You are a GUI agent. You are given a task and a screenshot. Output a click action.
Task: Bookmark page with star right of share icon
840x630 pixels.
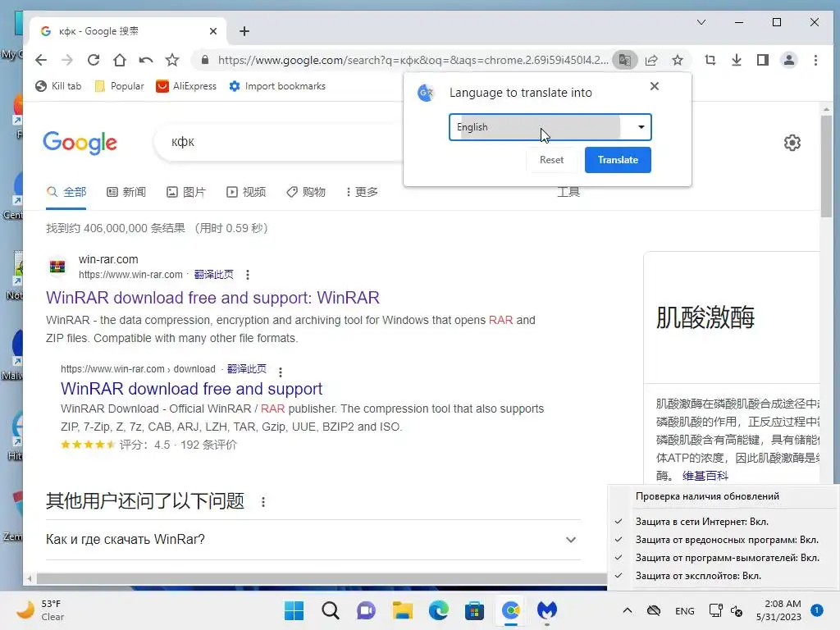pyautogui.click(x=678, y=60)
